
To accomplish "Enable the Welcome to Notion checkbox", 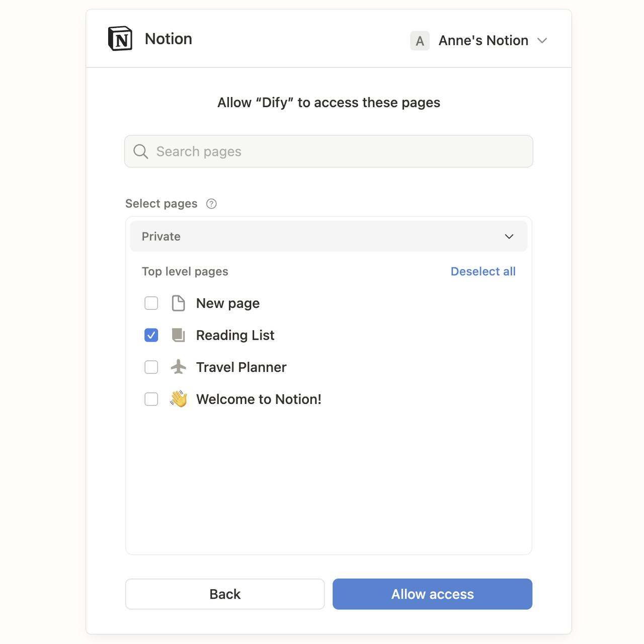I will pos(151,399).
